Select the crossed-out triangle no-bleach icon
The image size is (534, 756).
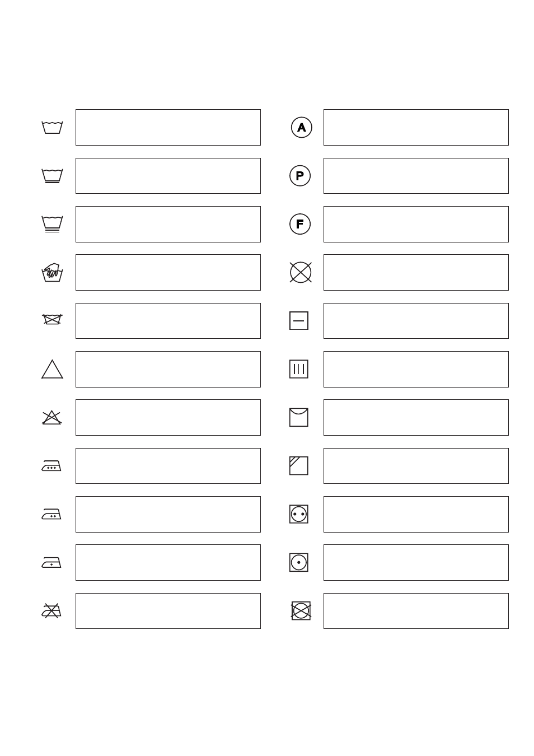51,418
